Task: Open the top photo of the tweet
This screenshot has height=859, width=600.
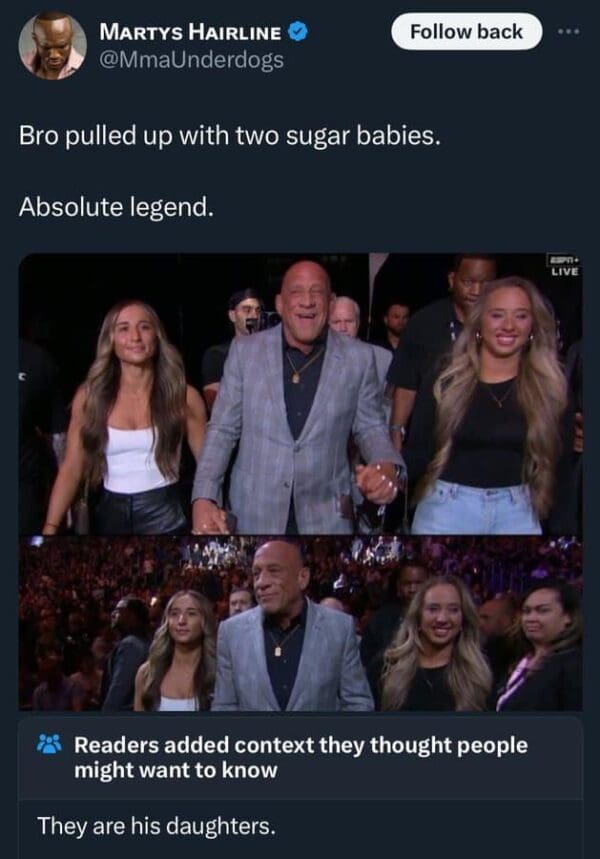Action: point(300,394)
